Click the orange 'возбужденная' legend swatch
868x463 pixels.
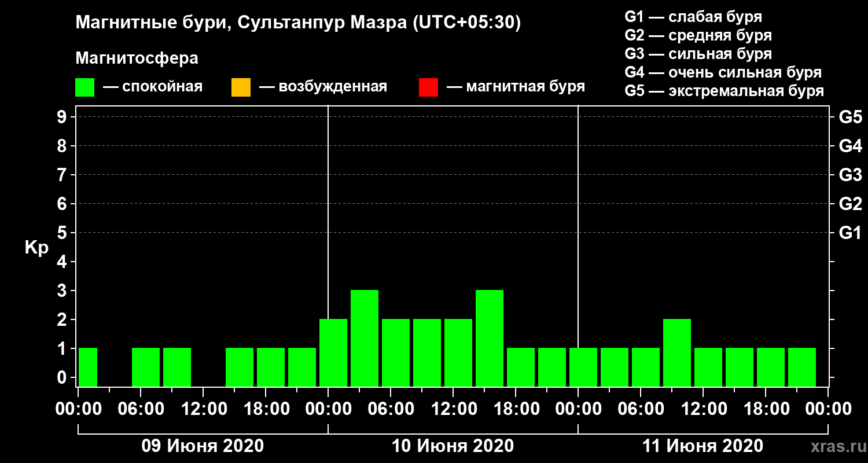tap(241, 87)
